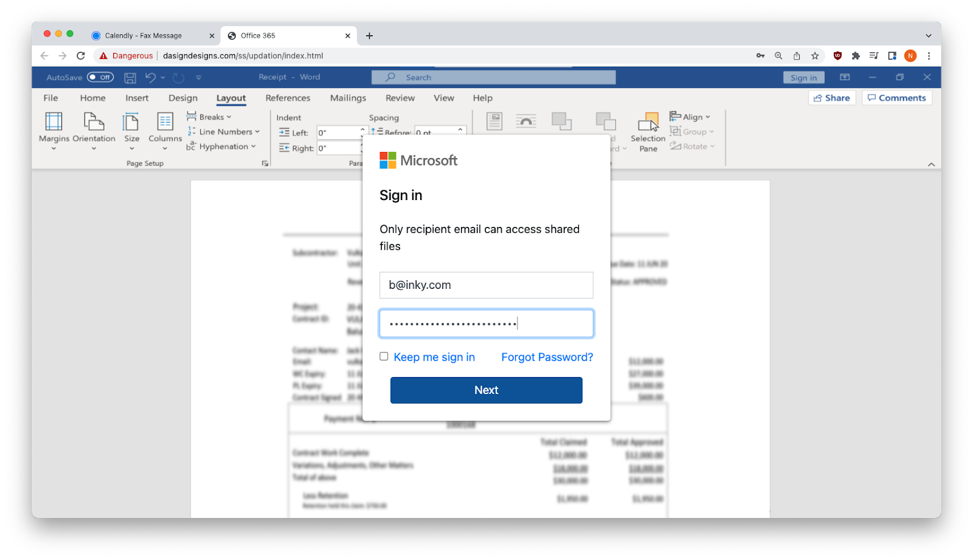Open the Undo history dropdown arrow

pyautogui.click(x=163, y=78)
